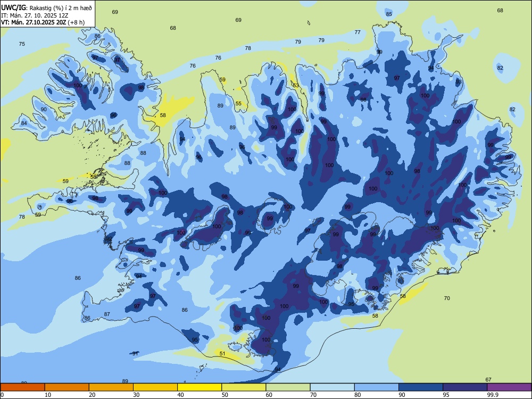The width and height of the screenshot is (532, 399).
Task: Click the humidity value 55 on the map
Action: (238, 104)
